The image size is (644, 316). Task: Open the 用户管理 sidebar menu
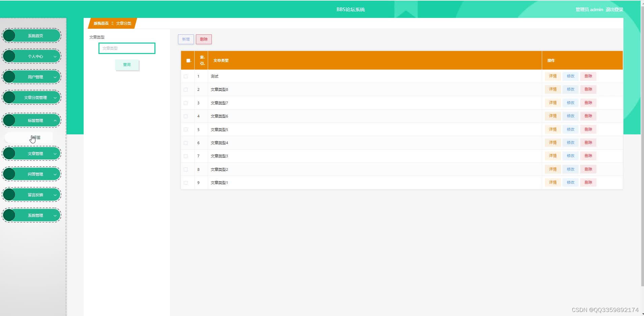(x=32, y=77)
